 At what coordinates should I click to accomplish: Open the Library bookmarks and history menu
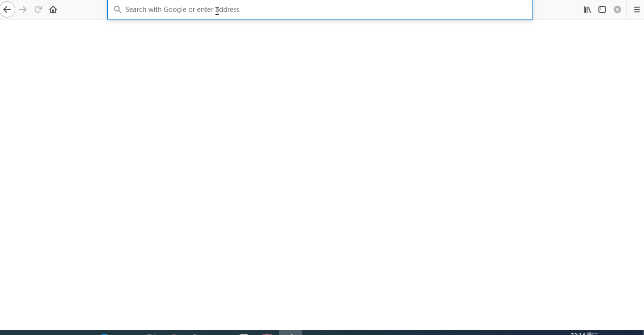[x=587, y=10]
